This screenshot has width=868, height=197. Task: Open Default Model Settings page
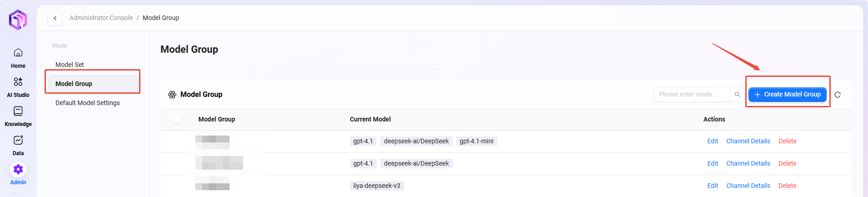[x=88, y=103]
